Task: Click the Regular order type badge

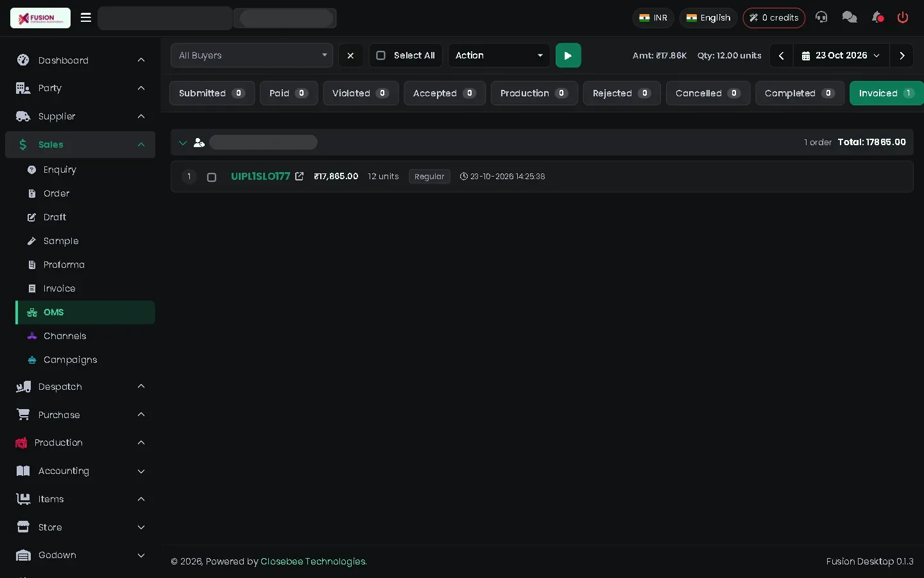Action: click(429, 177)
